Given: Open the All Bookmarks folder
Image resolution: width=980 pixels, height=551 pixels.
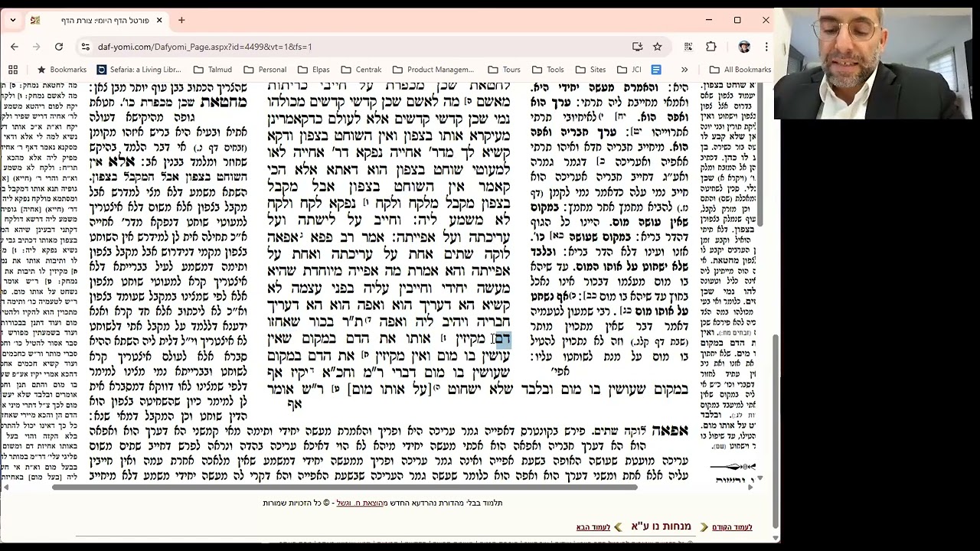Looking at the screenshot, I should point(740,70).
